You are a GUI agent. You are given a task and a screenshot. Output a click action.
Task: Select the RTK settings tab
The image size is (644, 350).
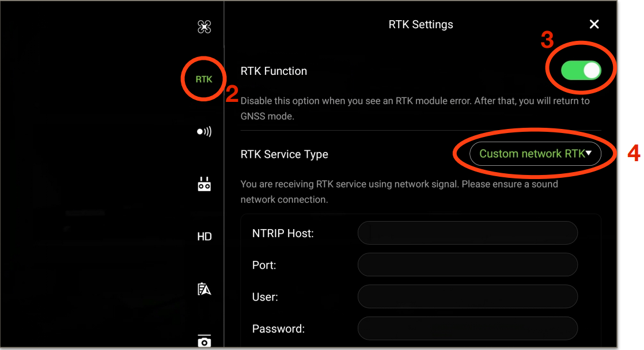204,79
